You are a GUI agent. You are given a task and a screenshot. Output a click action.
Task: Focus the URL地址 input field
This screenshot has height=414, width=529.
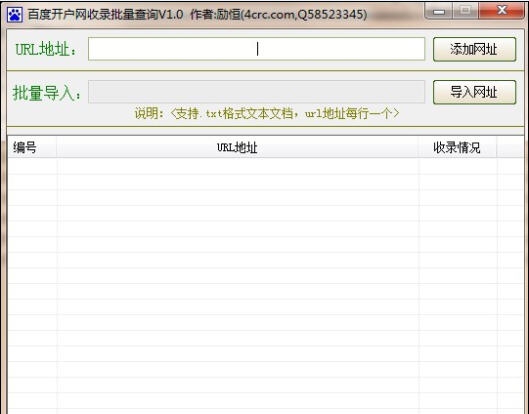coord(256,49)
